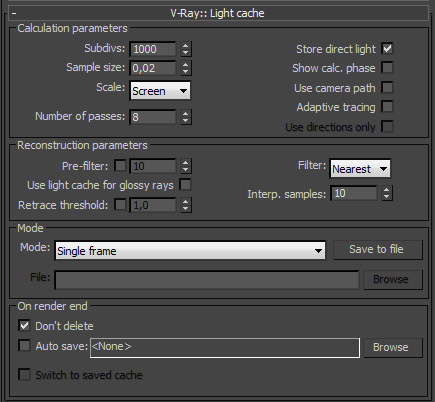Open the Mode dropdown showing Single frame

[190, 251]
